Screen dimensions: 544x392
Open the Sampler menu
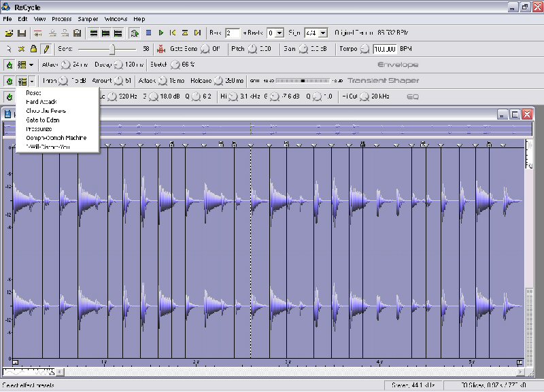tap(88, 19)
